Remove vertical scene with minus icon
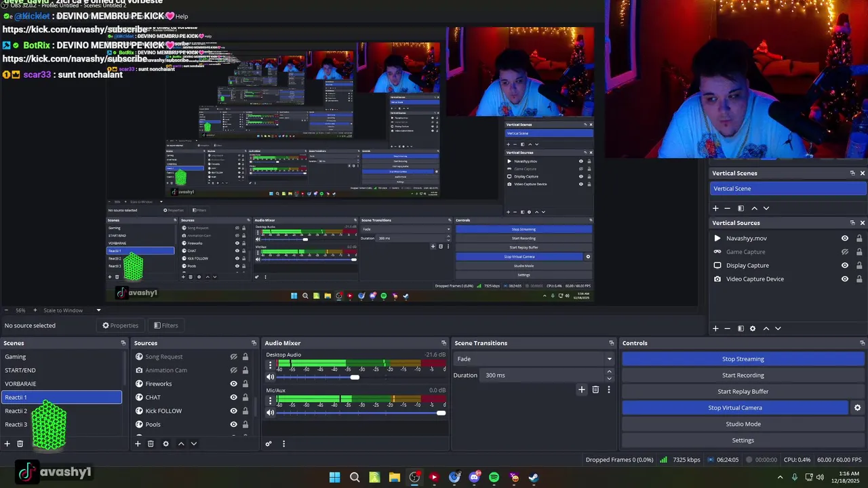This screenshot has width=868, height=488. click(x=728, y=208)
